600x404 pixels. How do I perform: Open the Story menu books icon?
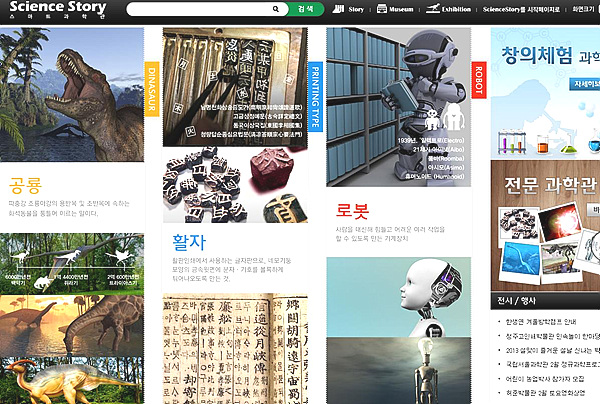point(338,9)
